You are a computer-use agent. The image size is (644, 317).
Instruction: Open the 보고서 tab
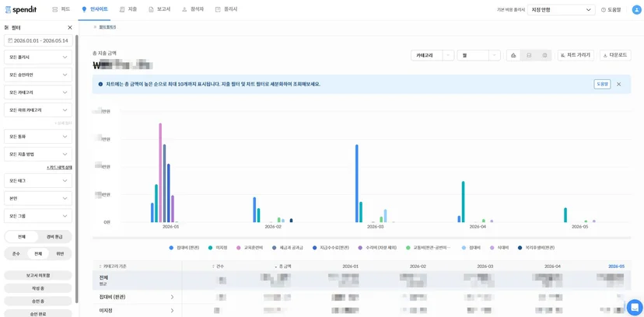pos(159,9)
